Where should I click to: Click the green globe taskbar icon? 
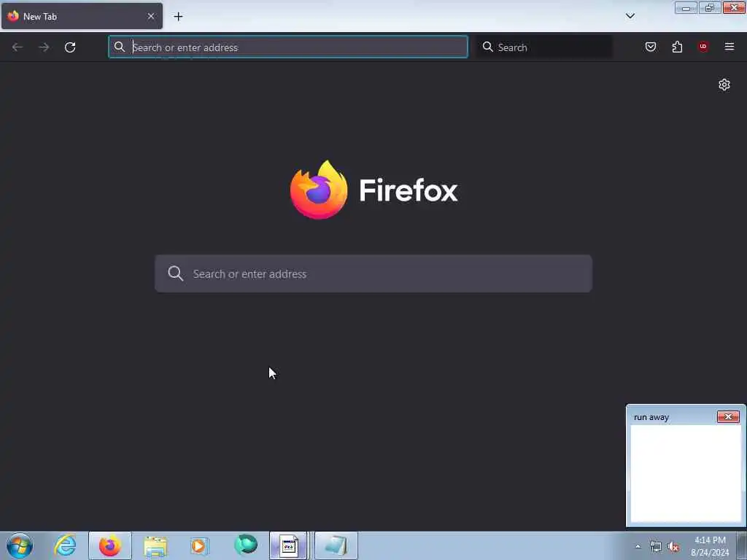click(246, 545)
